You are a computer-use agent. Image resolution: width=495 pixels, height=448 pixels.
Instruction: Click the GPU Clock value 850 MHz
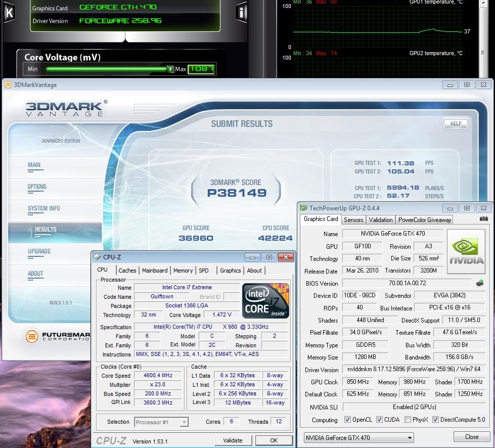[x=357, y=382]
